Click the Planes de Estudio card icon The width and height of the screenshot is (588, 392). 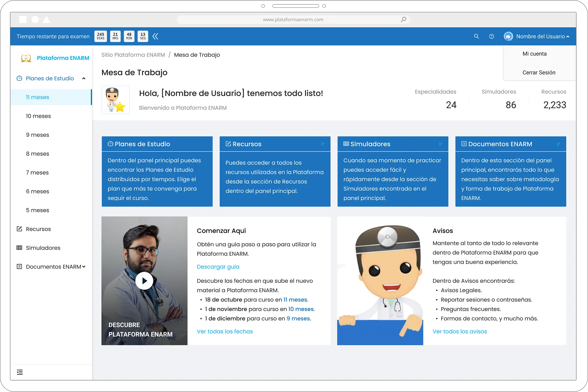click(x=111, y=144)
